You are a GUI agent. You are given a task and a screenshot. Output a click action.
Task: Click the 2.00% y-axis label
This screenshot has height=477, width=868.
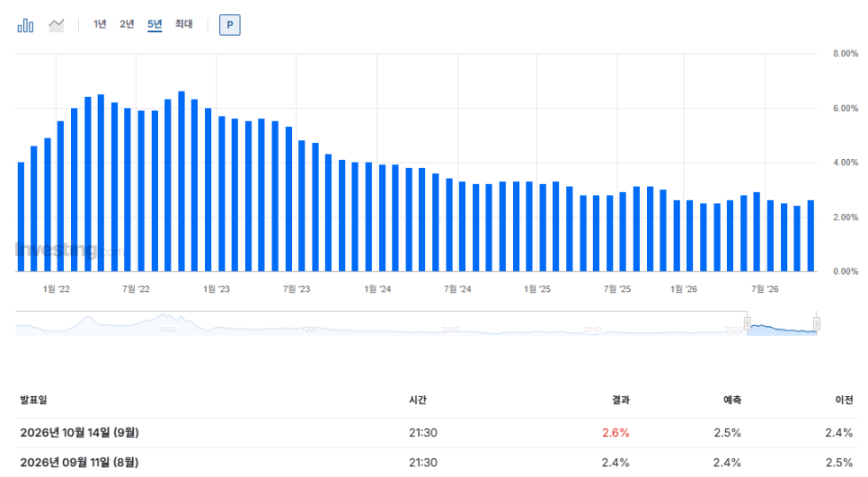(846, 217)
